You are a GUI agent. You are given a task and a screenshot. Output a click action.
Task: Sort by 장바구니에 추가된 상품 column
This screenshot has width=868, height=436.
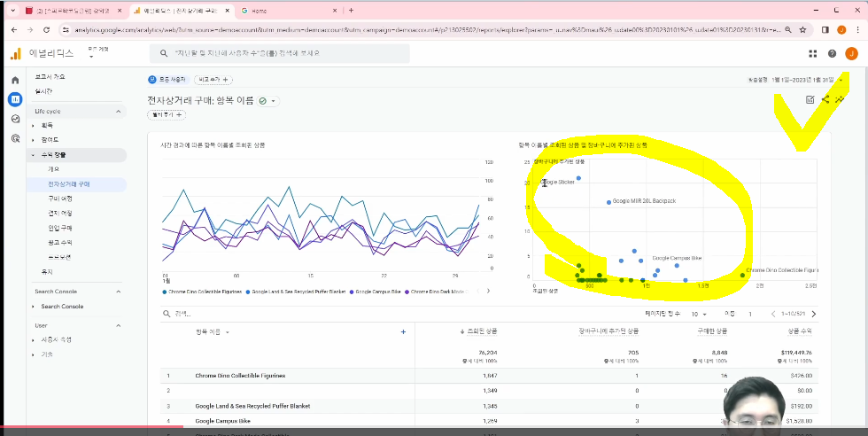click(x=608, y=331)
